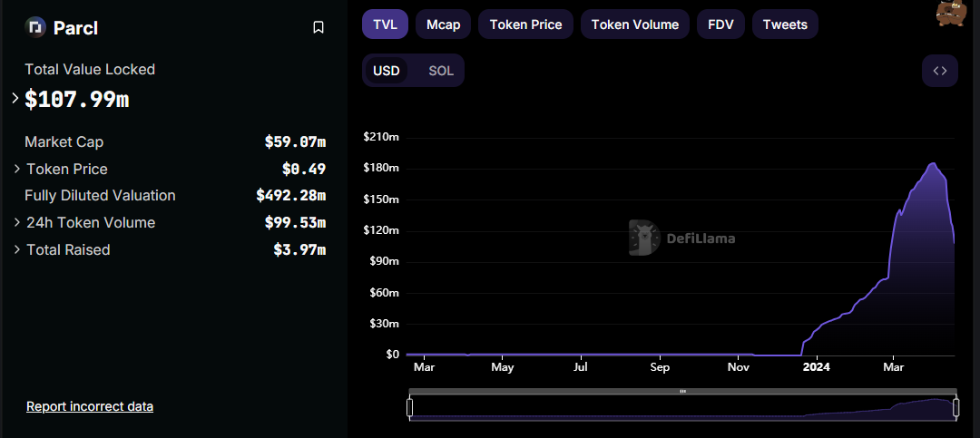980x438 pixels.
Task: Toggle the Mcap chart series
Action: (x=443, y=25)
